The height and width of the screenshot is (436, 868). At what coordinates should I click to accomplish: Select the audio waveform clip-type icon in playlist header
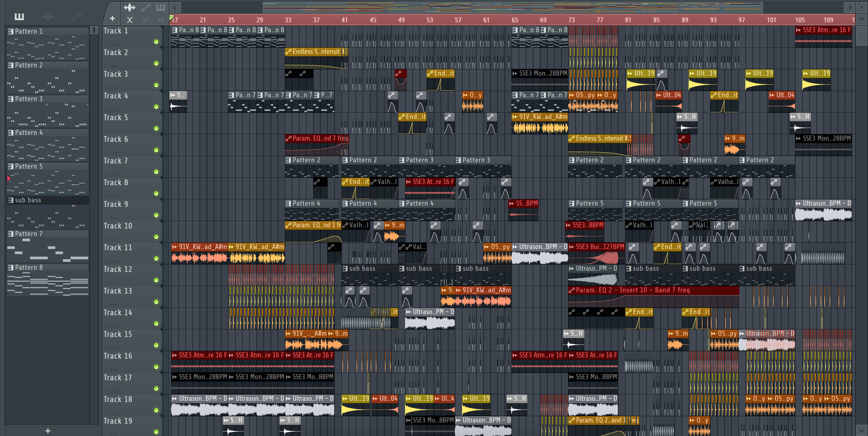coord(129,7)
